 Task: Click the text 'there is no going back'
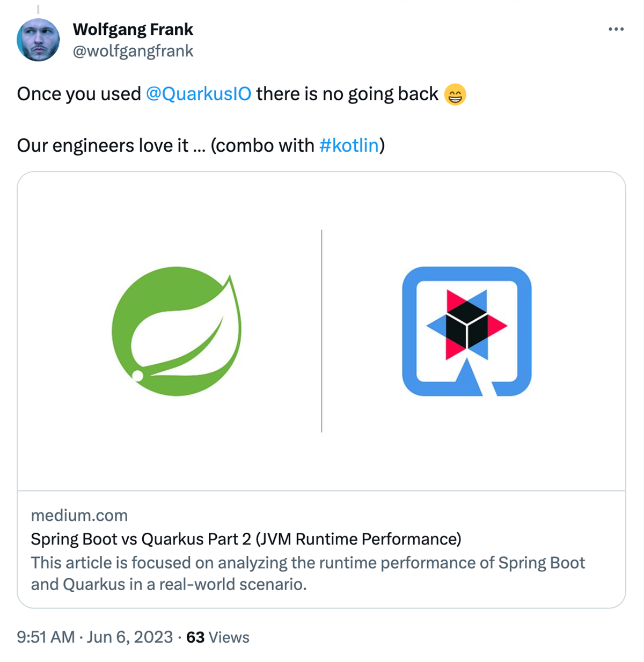(347, 94)
